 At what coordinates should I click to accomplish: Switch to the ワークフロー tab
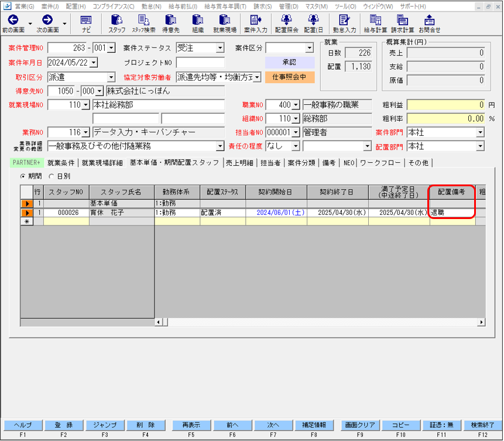tap(380, 163)
